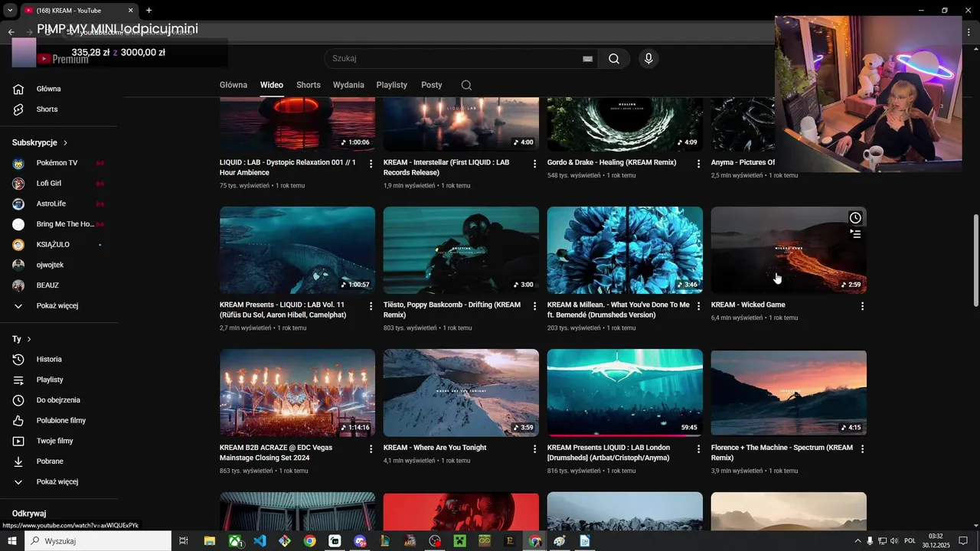Open options menu for KREAM - Interstellar video
This screenshot has height=551, width=980.
click(x=534, y=164)
